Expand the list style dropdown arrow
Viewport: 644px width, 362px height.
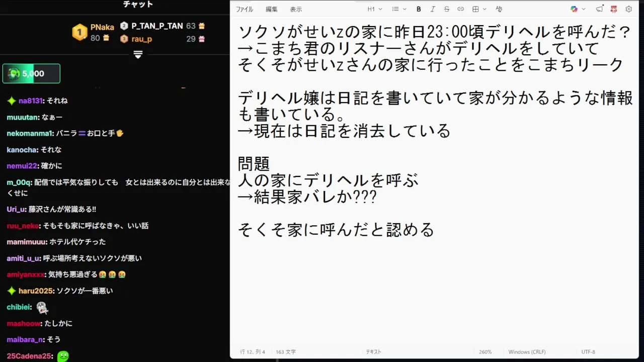[405, 9]
